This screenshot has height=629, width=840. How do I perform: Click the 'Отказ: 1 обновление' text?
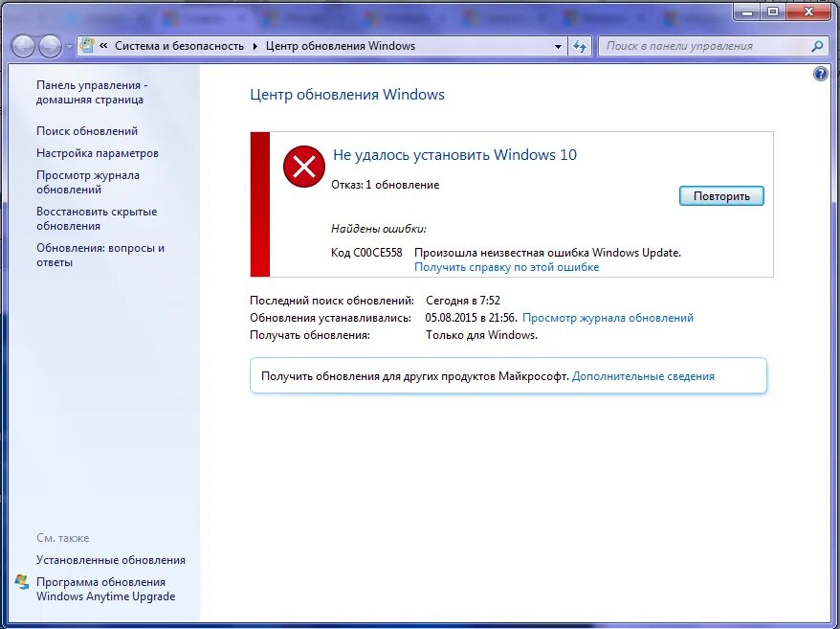385,185
